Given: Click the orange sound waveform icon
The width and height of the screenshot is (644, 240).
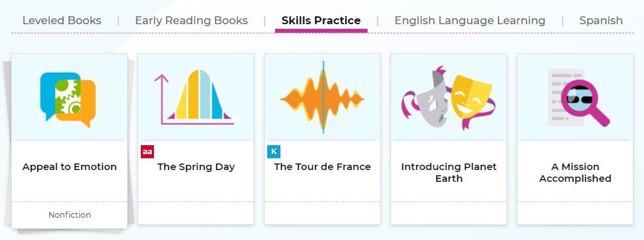Looking at the screenshot, I should 322,98.
